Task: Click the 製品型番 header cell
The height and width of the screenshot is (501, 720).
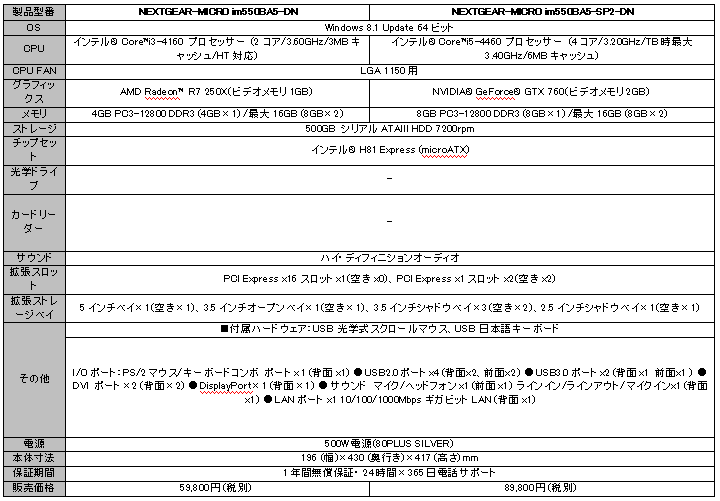Action: click(x=34, y=12)
